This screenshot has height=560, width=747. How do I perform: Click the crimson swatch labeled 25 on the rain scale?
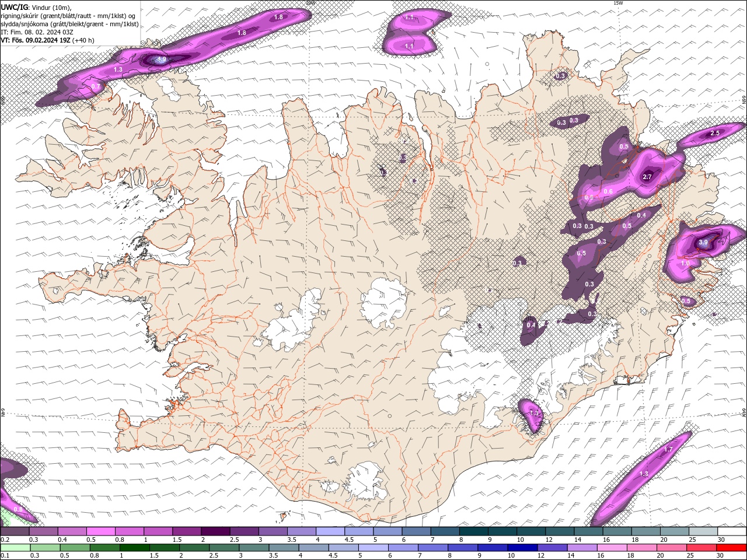point(701,547)
